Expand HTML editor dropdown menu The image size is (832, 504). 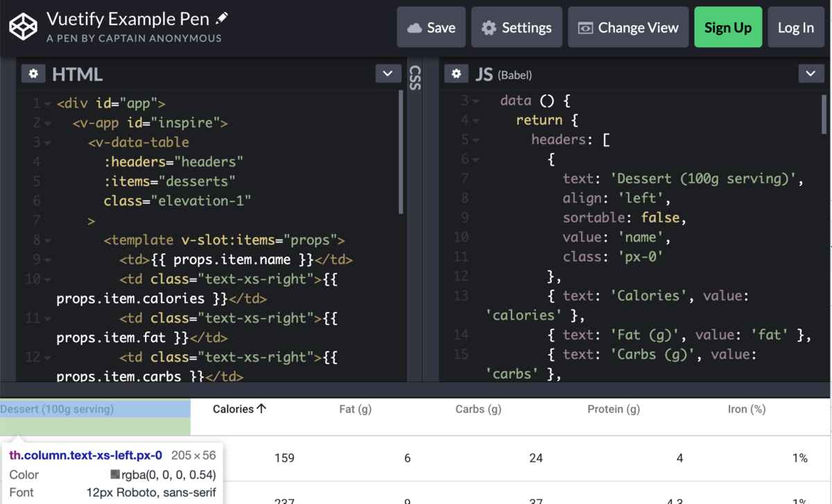click(388, 73)
